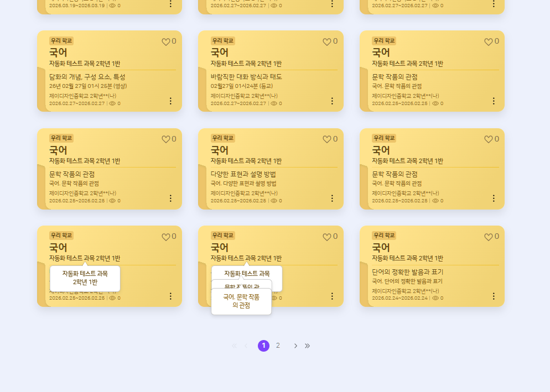The width and height of the screenshot is (550, 392).
Task: Click heart icon on '바람직한 대화 방식과 태도' card
Action: (x=327, y=42)
